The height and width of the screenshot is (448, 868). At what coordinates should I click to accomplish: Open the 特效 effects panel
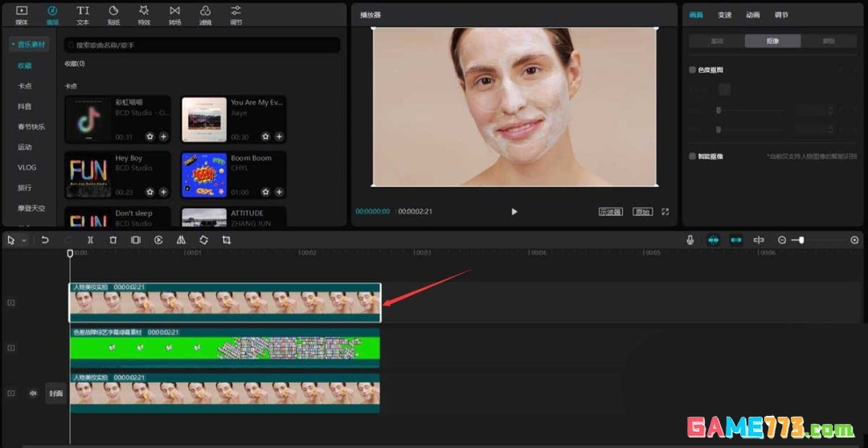click(144, 14)
